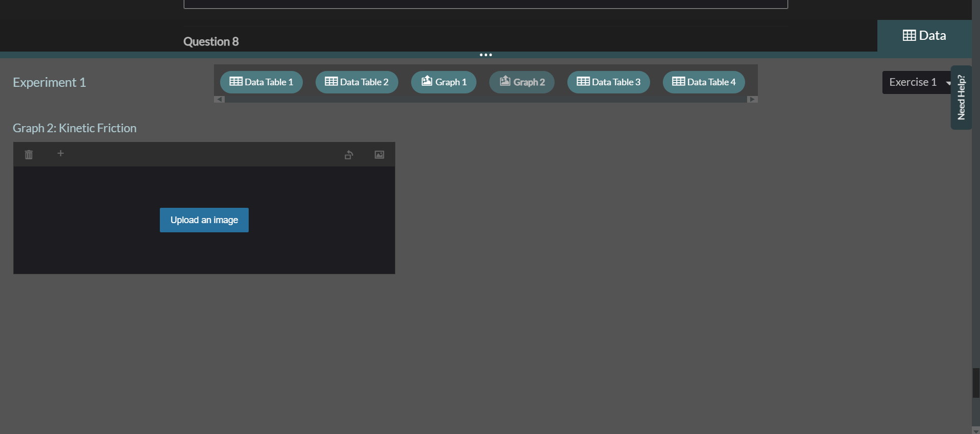This screenshot has width=980, height=434.
Task: Rotate image using the rotate icon
Action: 349,155
